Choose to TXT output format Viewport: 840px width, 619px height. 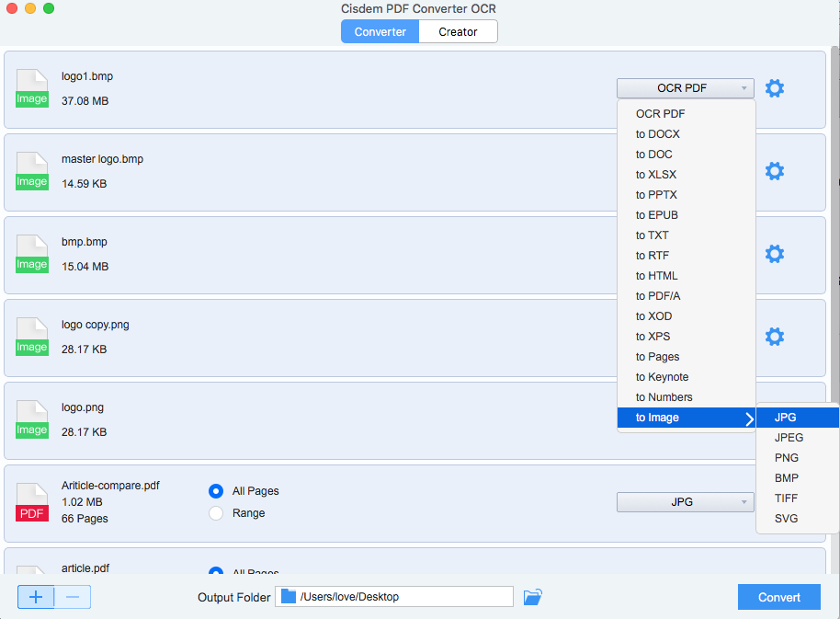[x=687, y=235]
